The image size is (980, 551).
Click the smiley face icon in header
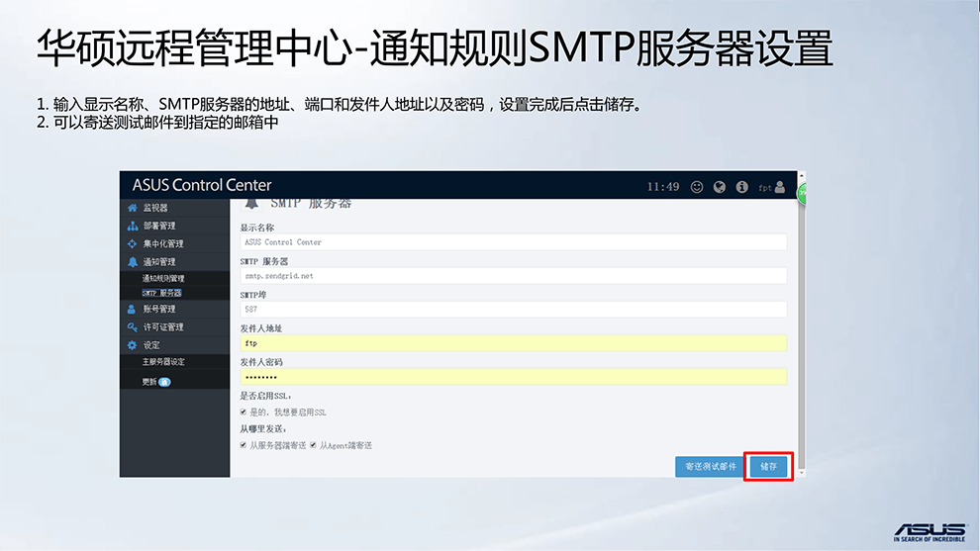pos(697,186)
